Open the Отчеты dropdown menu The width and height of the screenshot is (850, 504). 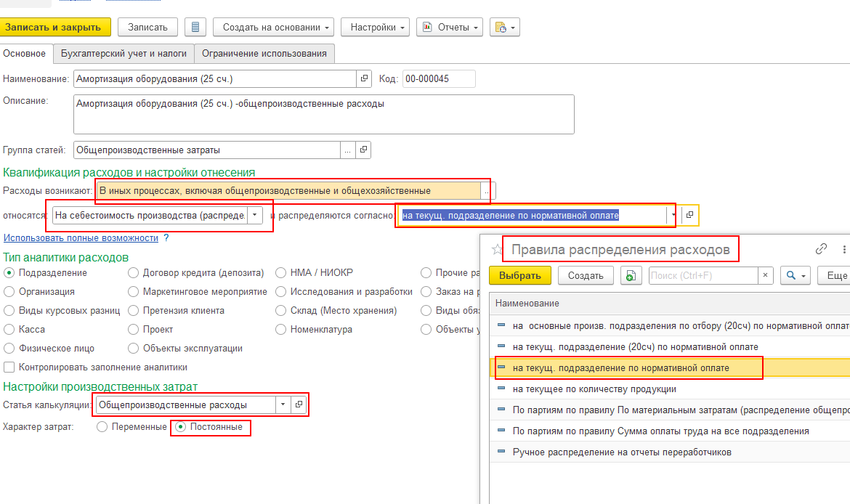coord(450,27)
